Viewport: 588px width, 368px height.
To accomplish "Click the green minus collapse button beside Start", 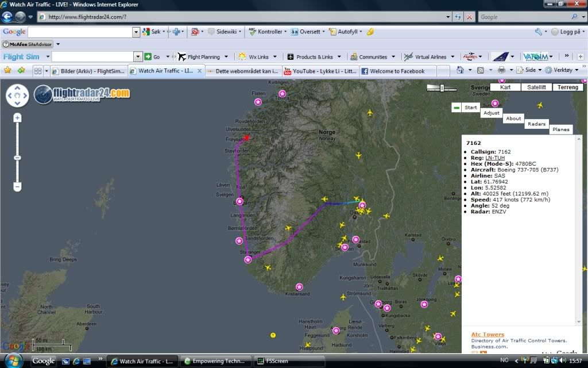I will pyautogui.click(x=457, y=108).
